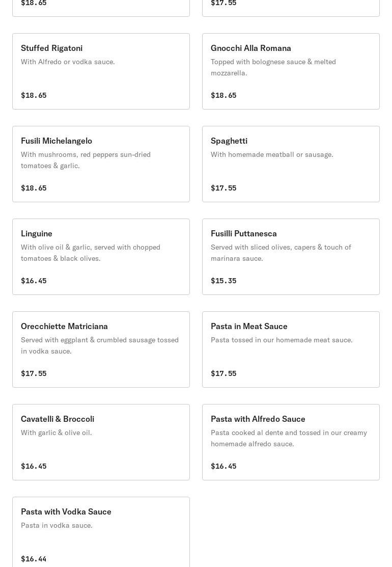Choose the Fusili Michelangelo dish

click(x=101, y=164)
